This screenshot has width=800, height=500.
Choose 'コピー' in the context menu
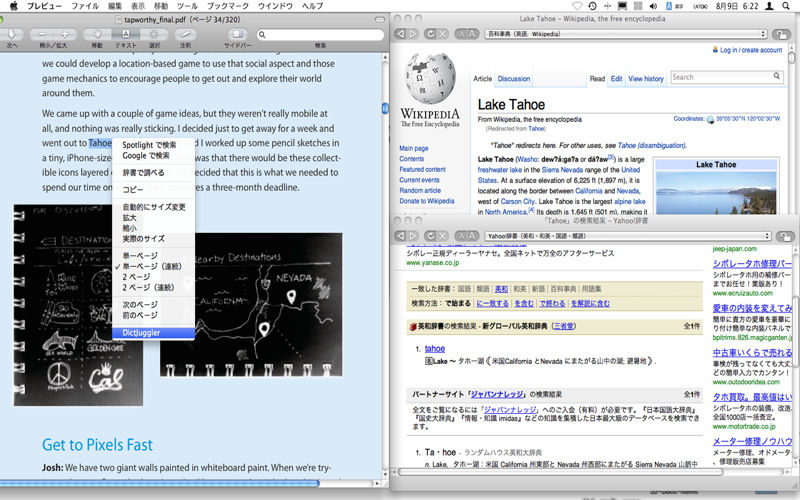(x=154, y=189)
